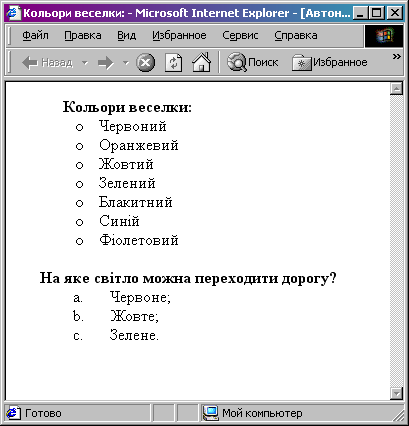Click list item 'Червоний'
Viewport: 409px width, 426px height.
[133, 126]
